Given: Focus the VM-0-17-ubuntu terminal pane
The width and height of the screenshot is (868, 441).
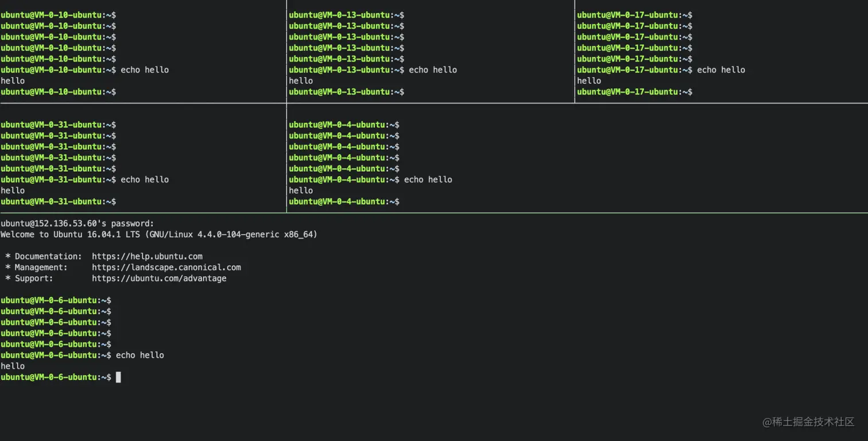Looking at the screenshot, I should (721, 52).
